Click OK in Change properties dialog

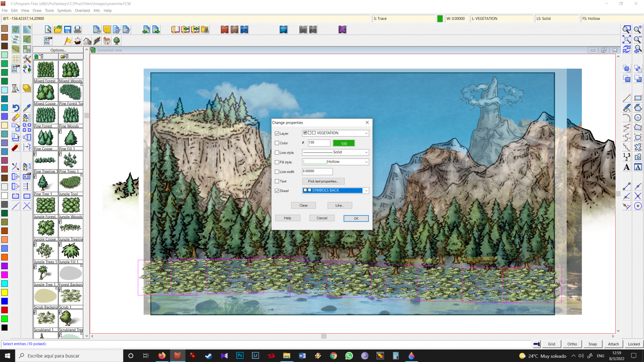pos(356,219)
